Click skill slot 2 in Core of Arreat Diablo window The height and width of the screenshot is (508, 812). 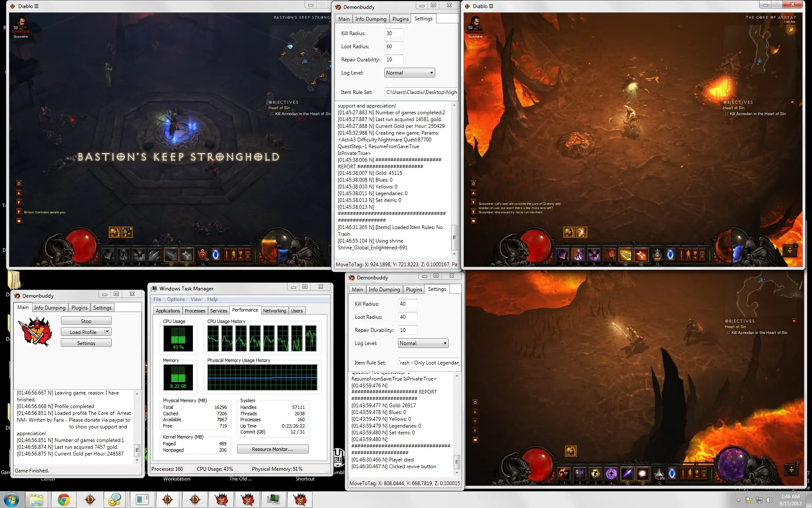578,254
